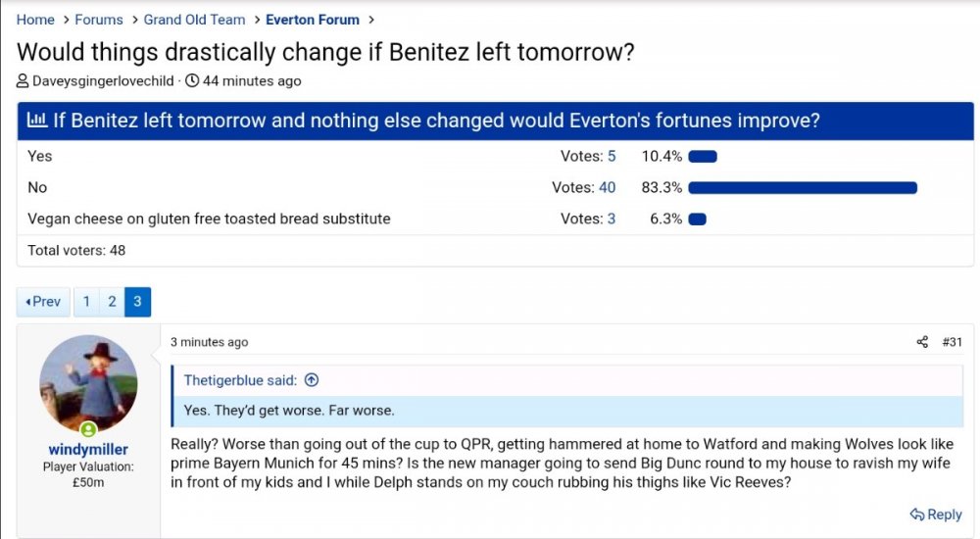980x539 pixels.
Task: Open page 2 of the thread
Action: point(112,302)
